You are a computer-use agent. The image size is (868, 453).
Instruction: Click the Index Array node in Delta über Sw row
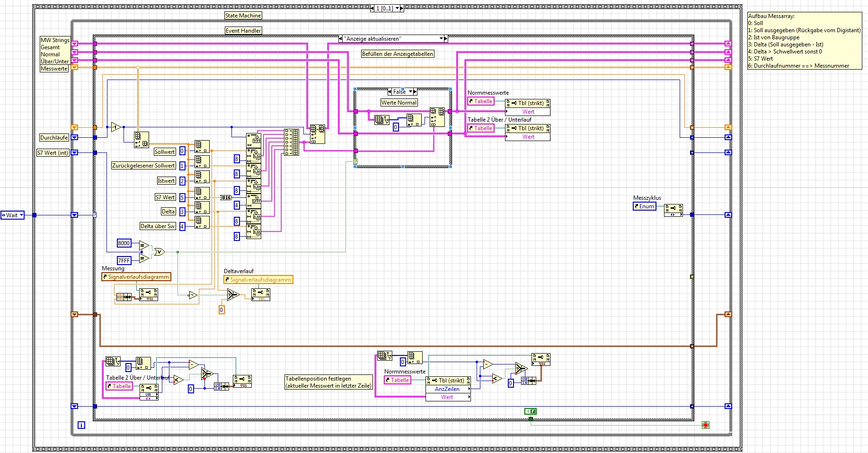coord(202,222)
